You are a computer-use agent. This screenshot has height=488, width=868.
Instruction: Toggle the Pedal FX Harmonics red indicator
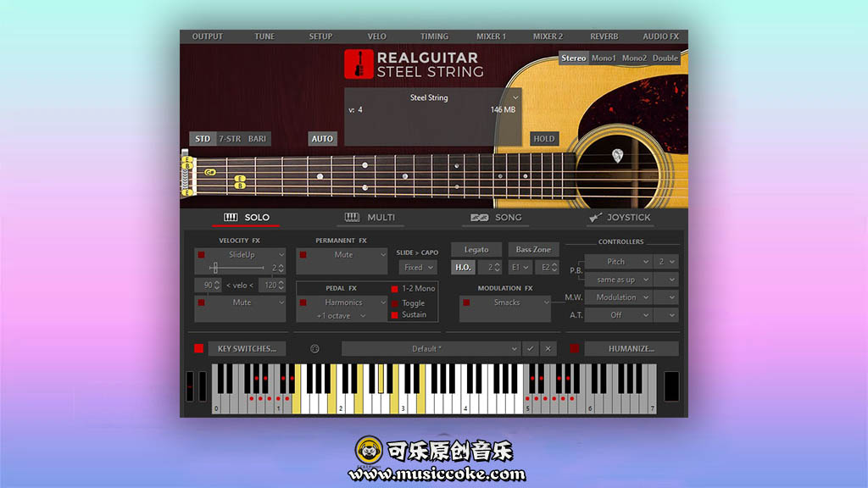tap(303, 302)
